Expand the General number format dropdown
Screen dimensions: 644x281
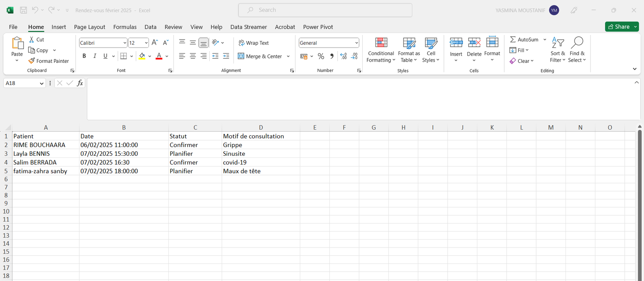tap(356, 43)
